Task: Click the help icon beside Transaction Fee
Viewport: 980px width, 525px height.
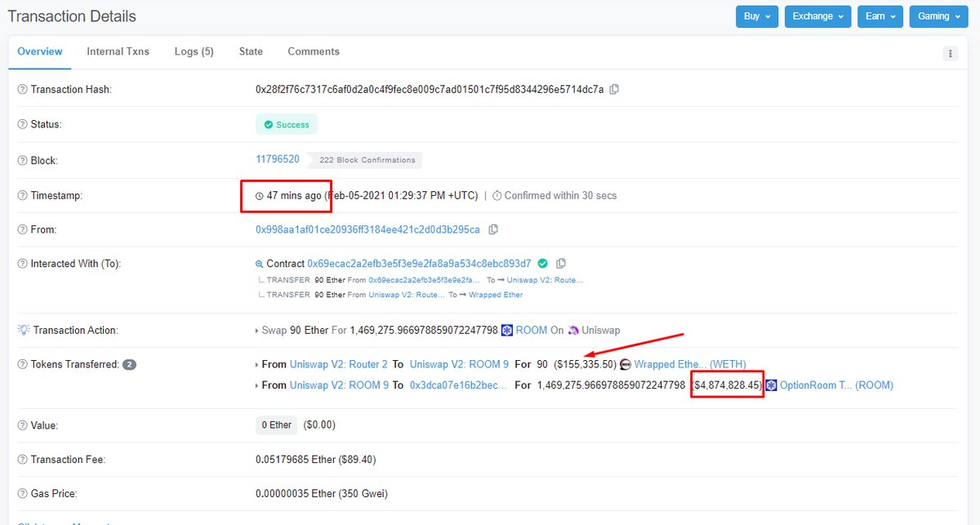Action: pos(22,460)
